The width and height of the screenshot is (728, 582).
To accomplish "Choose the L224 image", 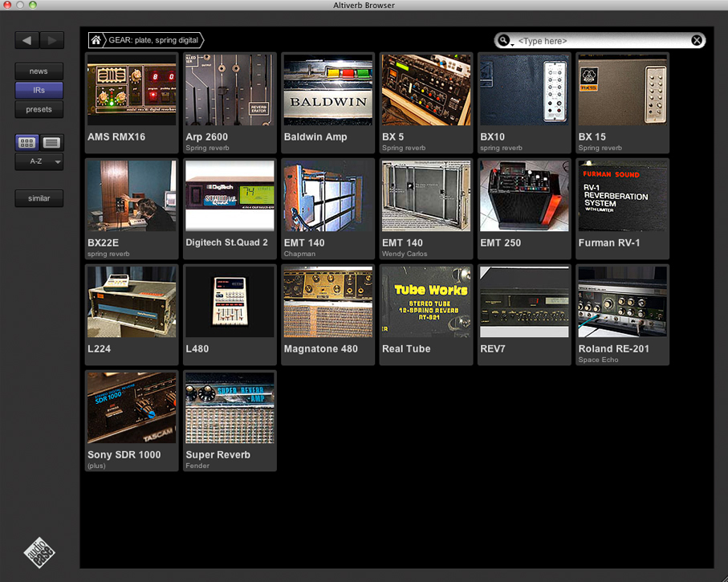I will [132, 302].
